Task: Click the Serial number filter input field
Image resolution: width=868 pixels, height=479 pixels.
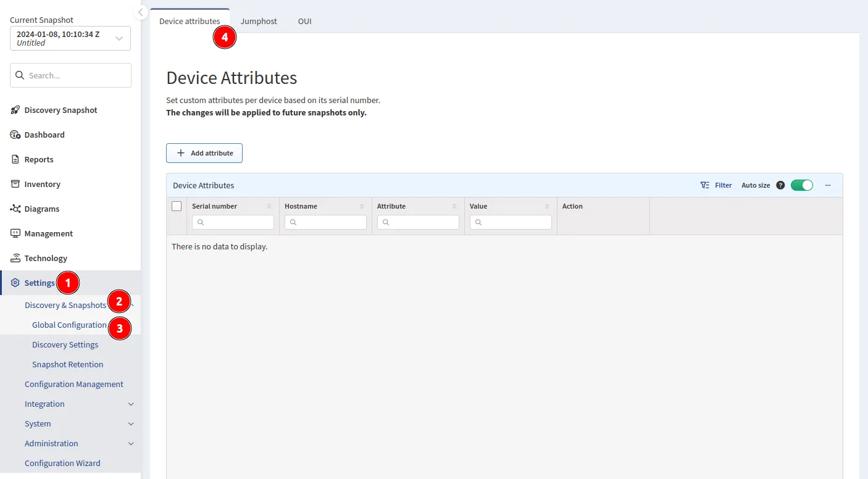Action: [233, 222]
